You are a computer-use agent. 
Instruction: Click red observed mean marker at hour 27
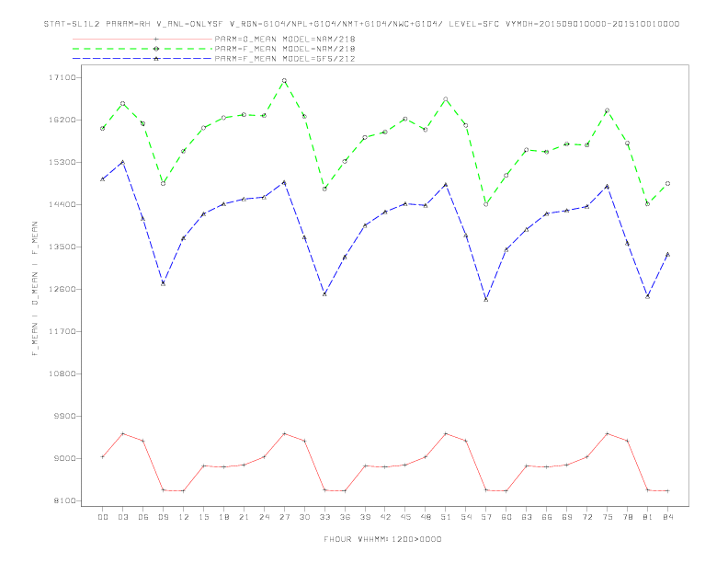click(x=284, y=433)
